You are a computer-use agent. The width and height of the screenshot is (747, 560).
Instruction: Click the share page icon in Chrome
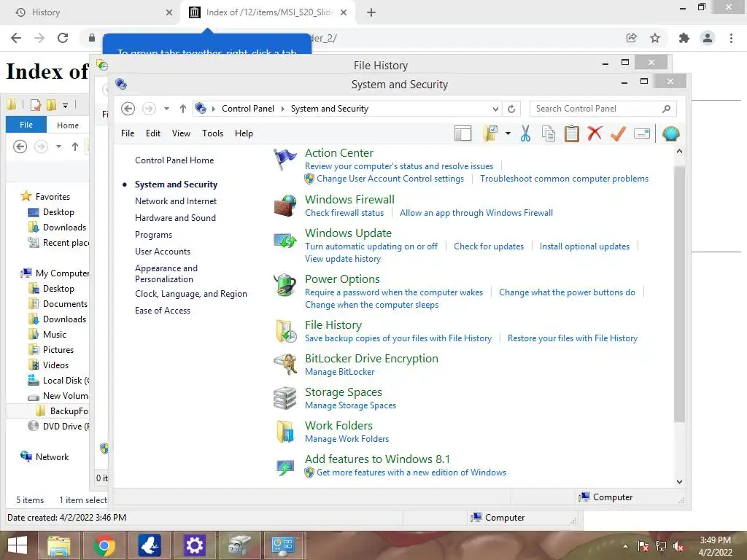[632, 38]
